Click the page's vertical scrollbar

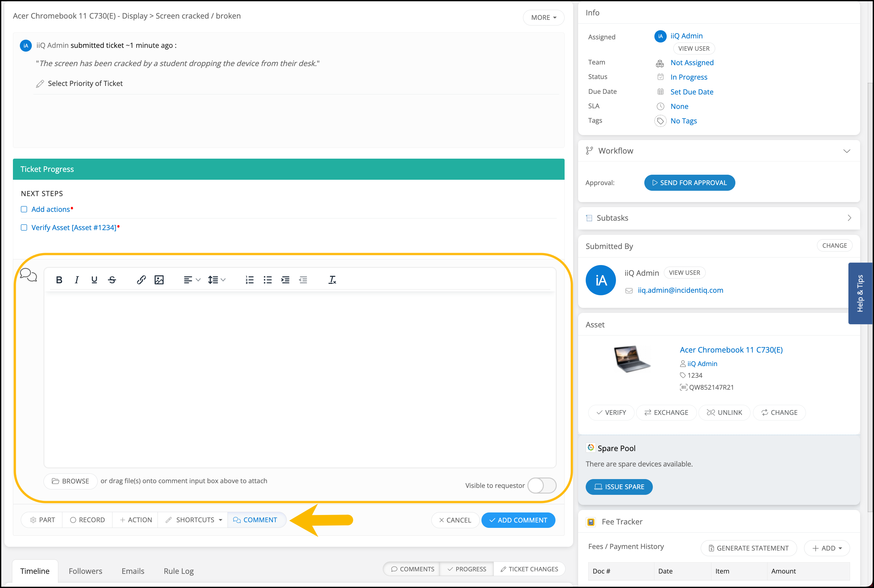point(870,188)
